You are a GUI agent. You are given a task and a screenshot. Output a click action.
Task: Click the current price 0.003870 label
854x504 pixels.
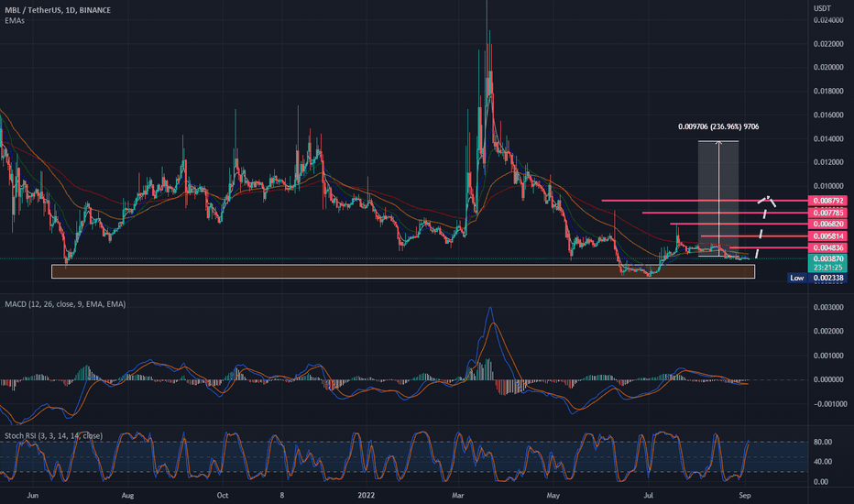[827, 258]
